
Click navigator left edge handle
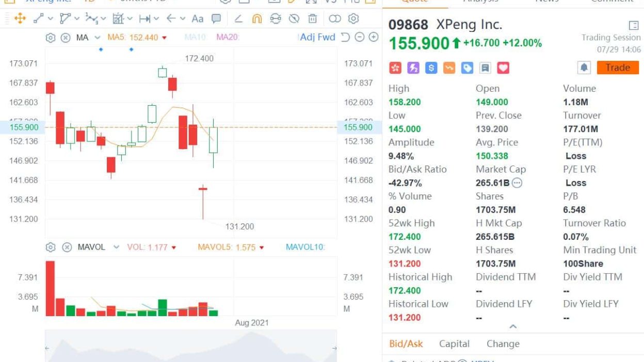point(47,349)
